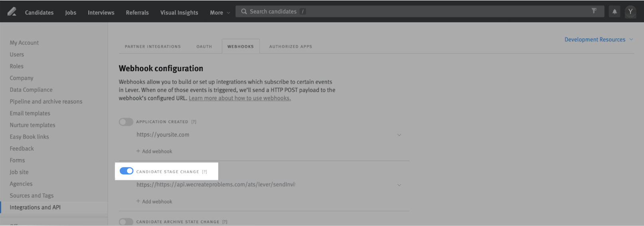
Task: Add webhook under Candidate Stage Change
Action: click(x=154, y=202)
